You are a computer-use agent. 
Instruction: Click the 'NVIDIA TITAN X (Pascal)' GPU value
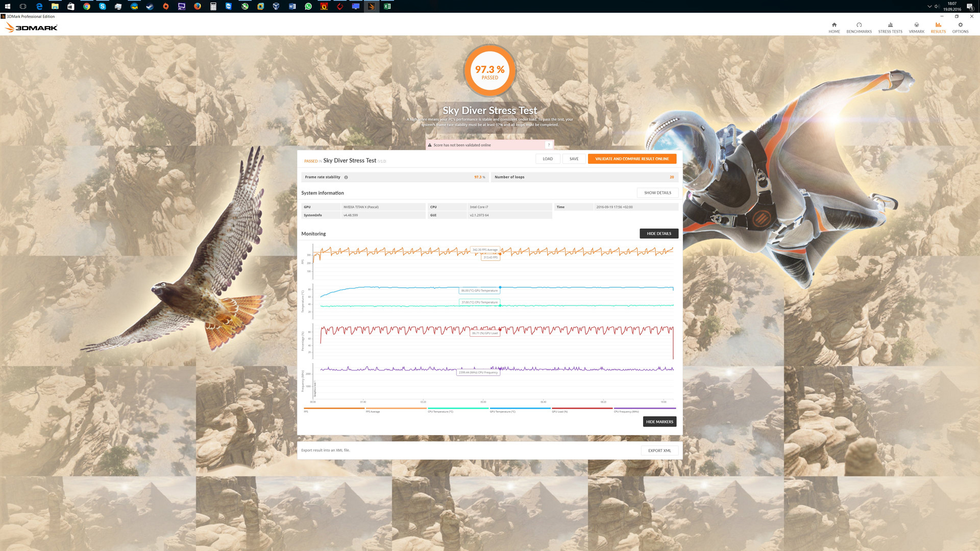(x=361, y=207)
